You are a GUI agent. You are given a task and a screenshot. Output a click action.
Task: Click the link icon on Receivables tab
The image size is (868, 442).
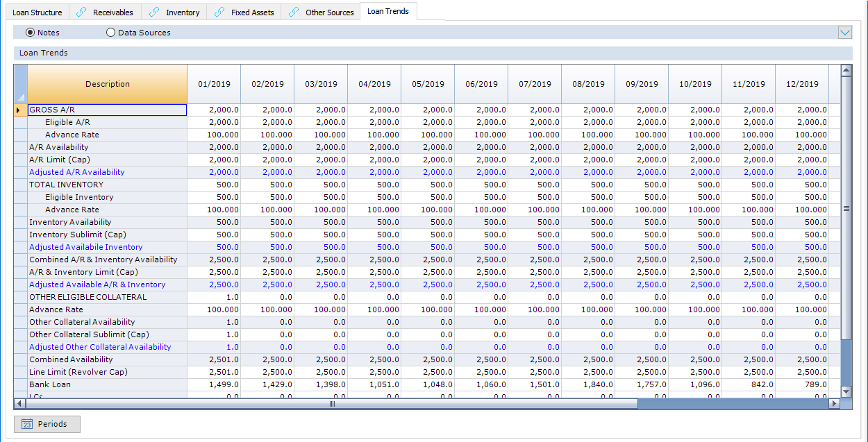[x=81, y=12]
